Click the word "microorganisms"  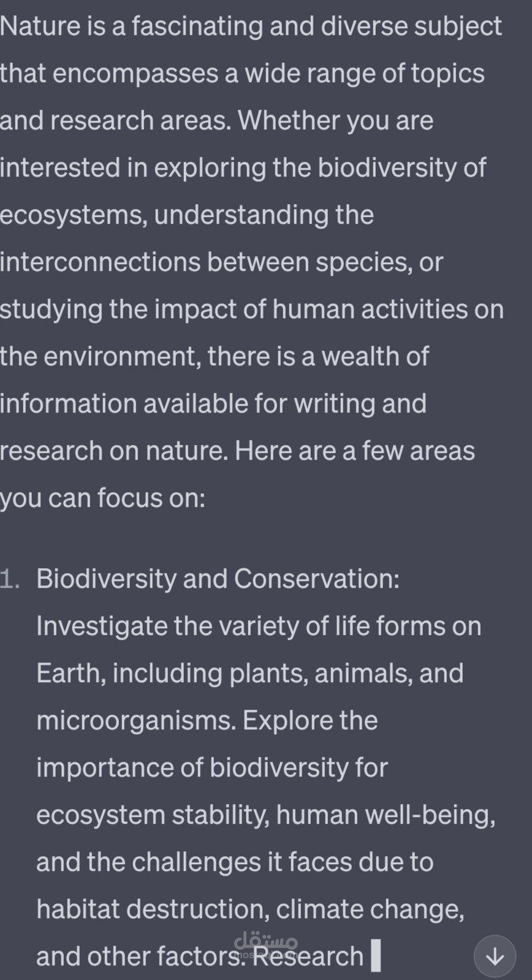135,721
